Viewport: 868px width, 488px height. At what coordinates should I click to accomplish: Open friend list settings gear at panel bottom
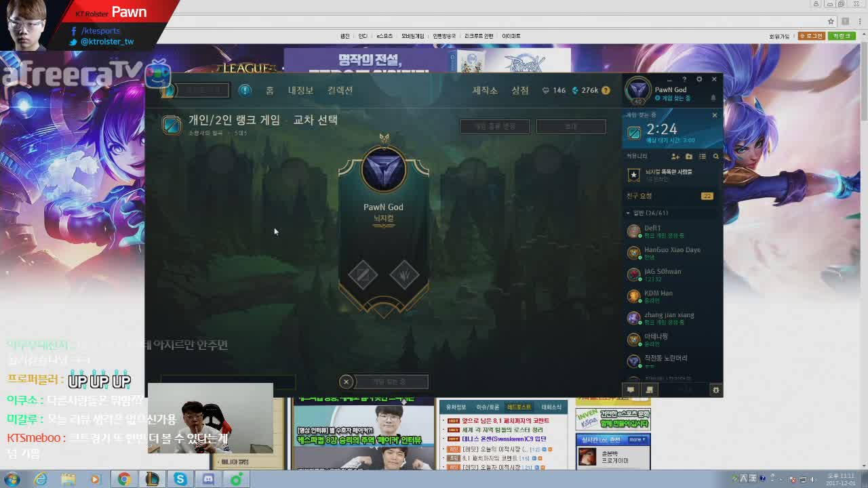pyautogui.click(x=715, y=390)
